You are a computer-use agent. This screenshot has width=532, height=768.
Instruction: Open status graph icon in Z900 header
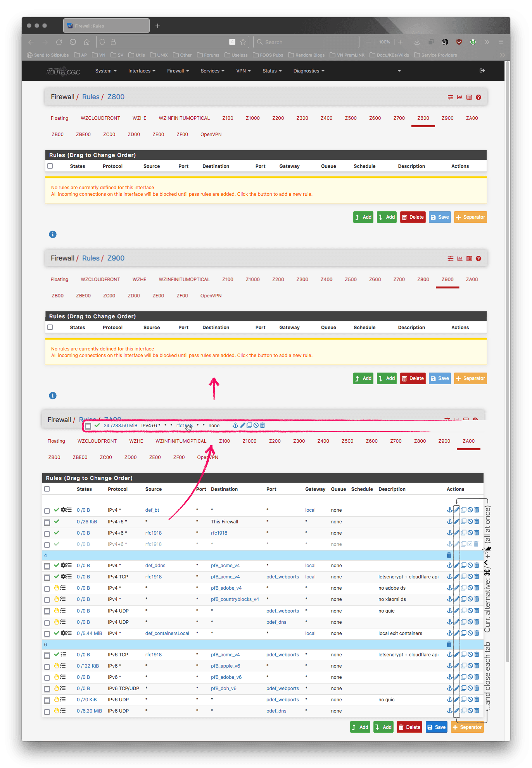tap(459, 259)
